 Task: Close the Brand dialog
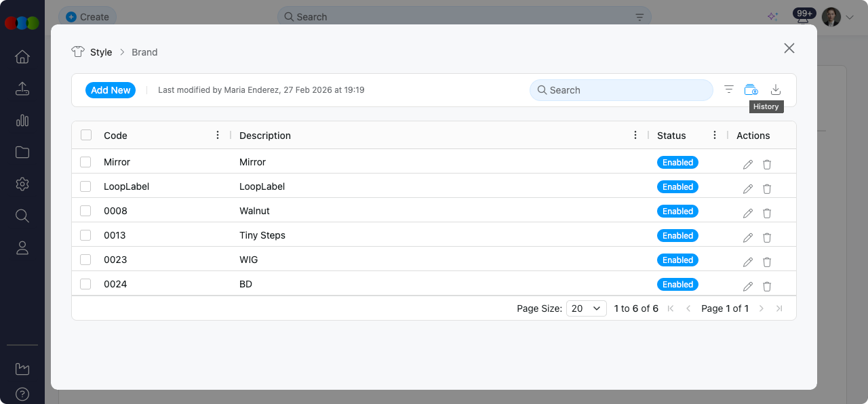(x=789, y=48)
